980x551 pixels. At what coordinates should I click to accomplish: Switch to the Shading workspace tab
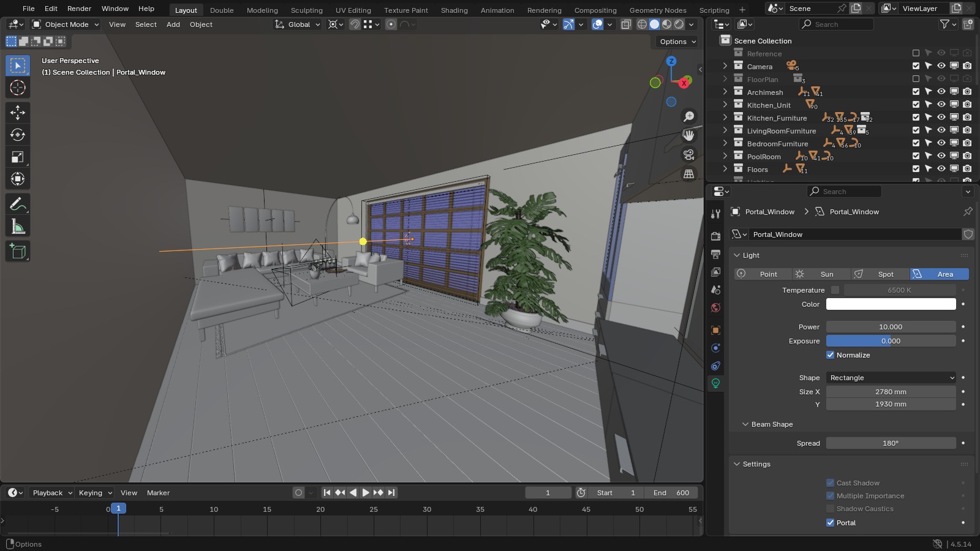(x=454, y=10)
